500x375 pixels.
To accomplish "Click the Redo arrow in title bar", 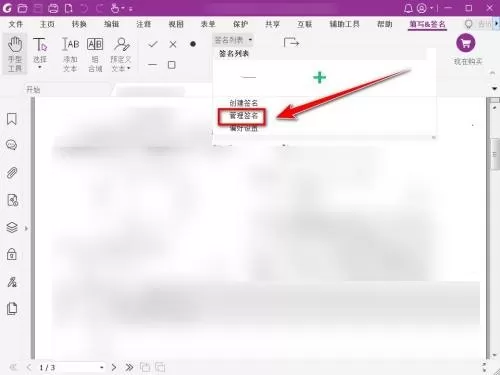I will (x=100, y=8).
